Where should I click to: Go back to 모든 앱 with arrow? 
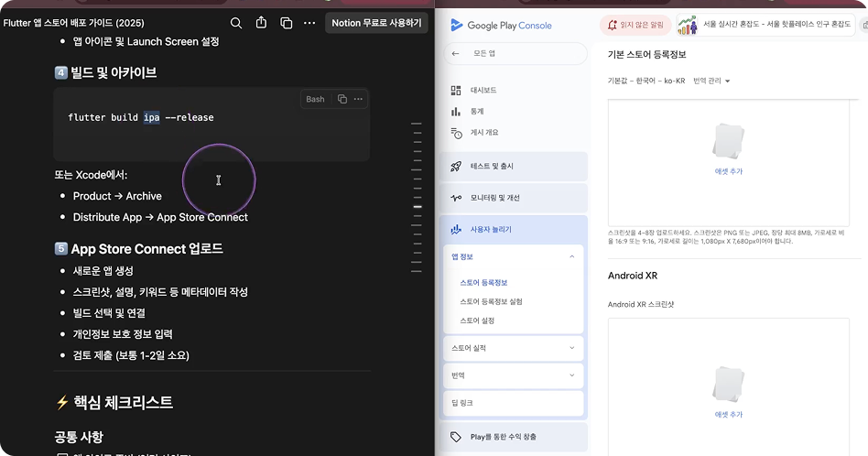pos(456,54)
